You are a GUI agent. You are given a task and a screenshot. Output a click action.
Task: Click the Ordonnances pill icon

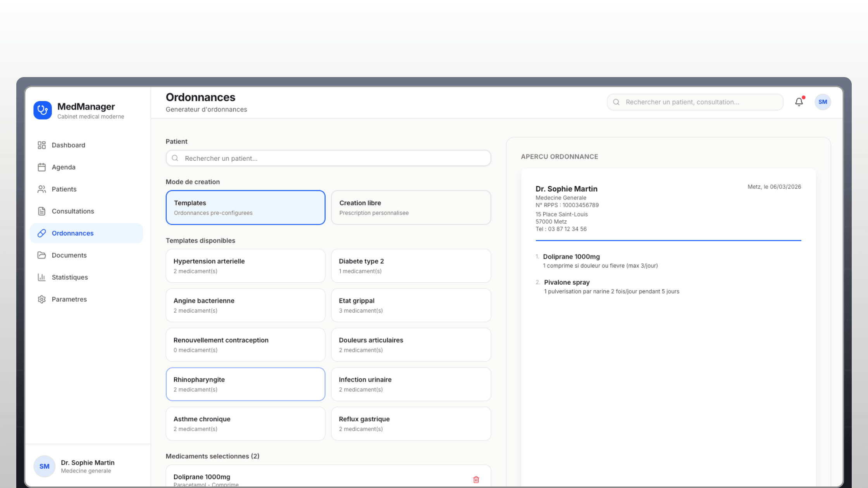pyautogui.click(x=42, y=233)
